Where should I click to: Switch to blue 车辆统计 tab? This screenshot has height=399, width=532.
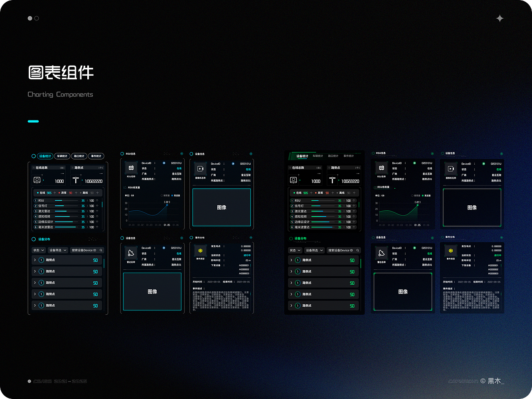pyautogui.click(x=62, y=156)
